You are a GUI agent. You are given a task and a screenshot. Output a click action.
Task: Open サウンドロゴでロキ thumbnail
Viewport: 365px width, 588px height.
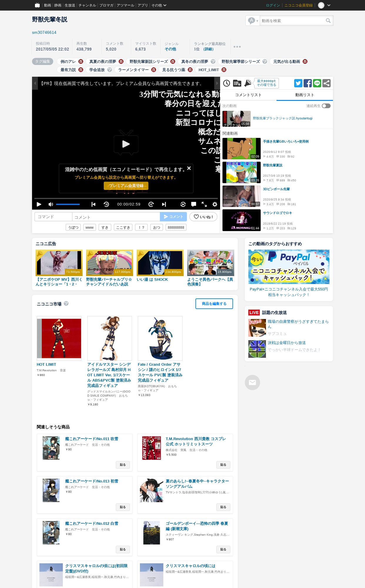coord(242,220)
